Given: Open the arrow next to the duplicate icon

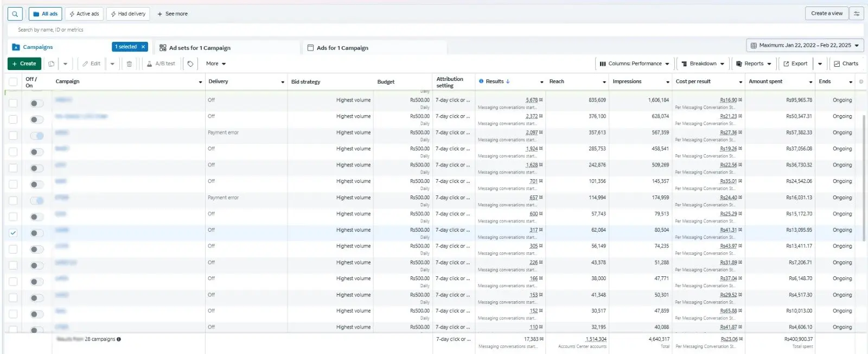Looking at the screenshot, I should 65,64.
